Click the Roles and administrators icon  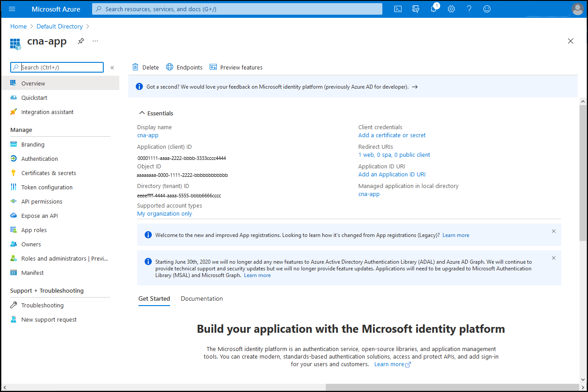click(x=13, y=258)
